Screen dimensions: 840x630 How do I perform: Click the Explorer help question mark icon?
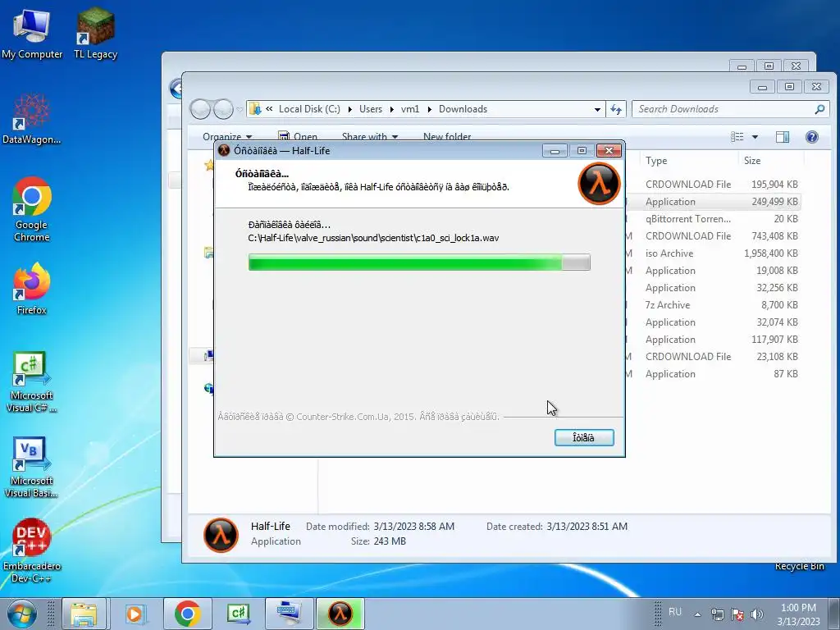point(811,137)
